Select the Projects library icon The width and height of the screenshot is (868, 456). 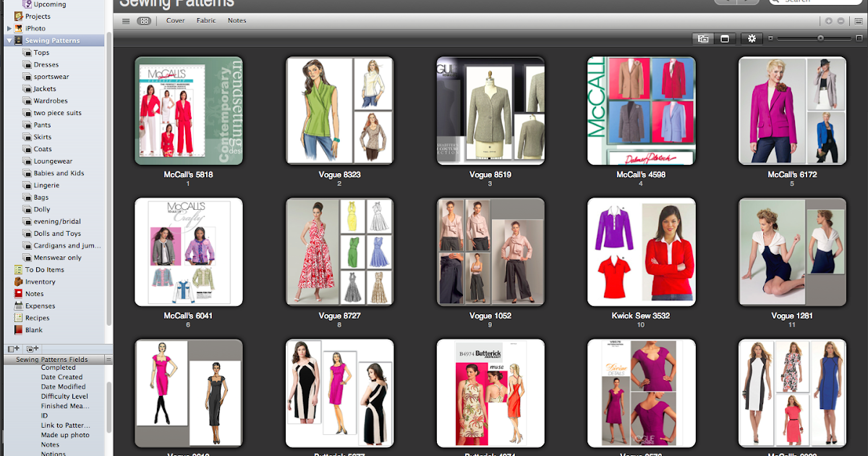click(19, 16)
